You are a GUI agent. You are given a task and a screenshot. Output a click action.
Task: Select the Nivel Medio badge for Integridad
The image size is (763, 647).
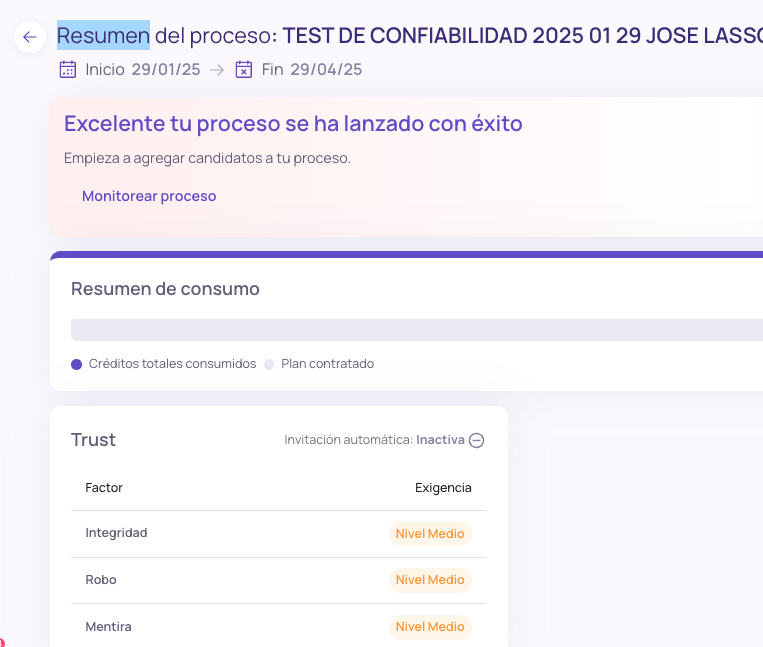pyautogui.click(x=430, y=534)
